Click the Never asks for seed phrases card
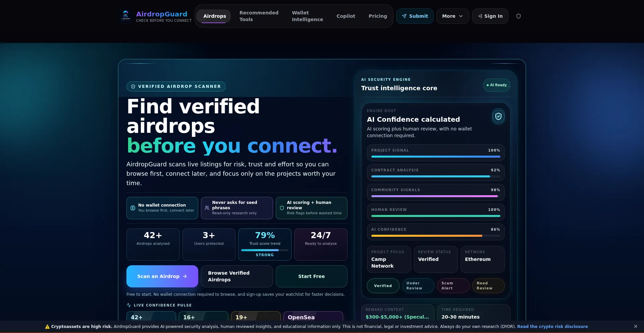The height and width of the screenshot is (333, 644). point(237,208)
